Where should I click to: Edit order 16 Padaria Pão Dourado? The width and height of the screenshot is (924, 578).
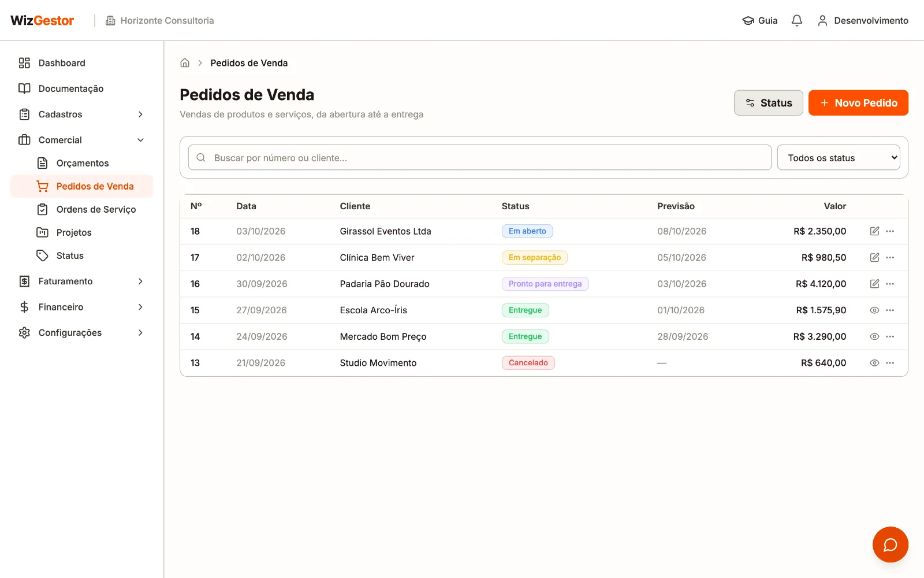[x=874, y=284]
